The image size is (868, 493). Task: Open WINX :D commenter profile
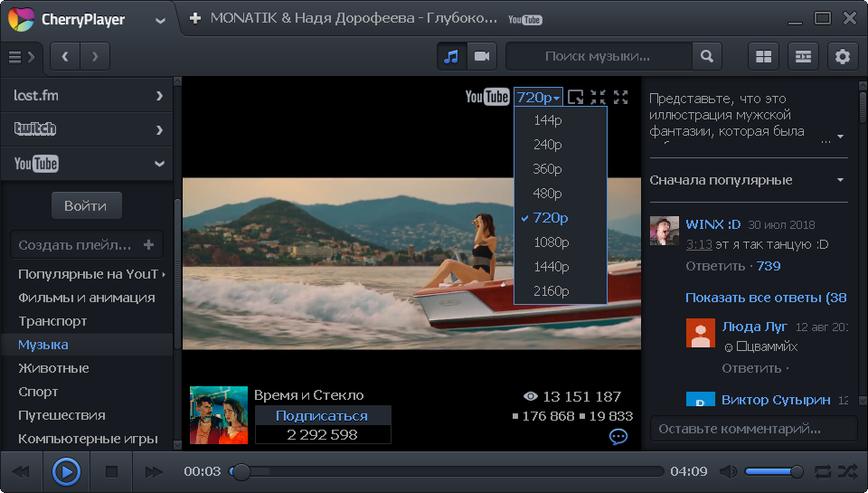click(713, 224)
